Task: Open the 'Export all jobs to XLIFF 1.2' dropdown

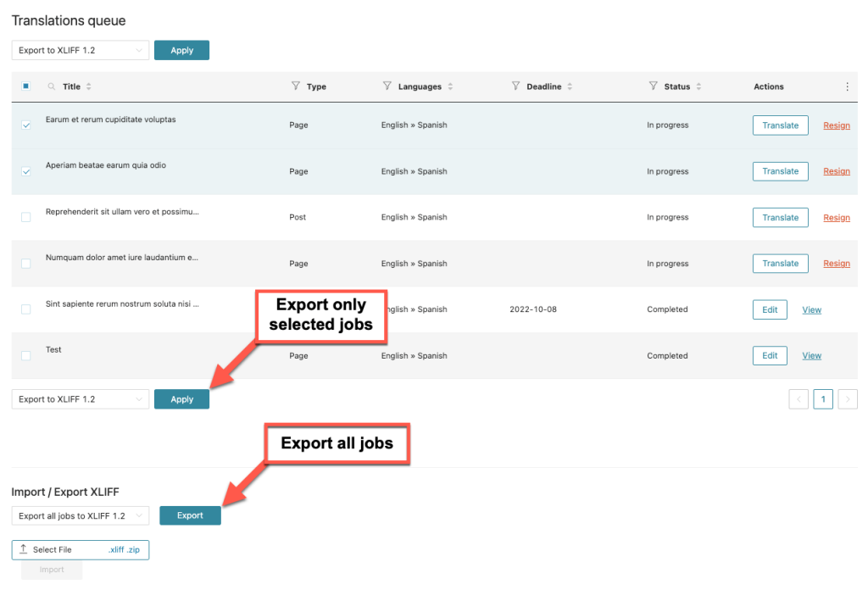Action: tap(80, 515)
